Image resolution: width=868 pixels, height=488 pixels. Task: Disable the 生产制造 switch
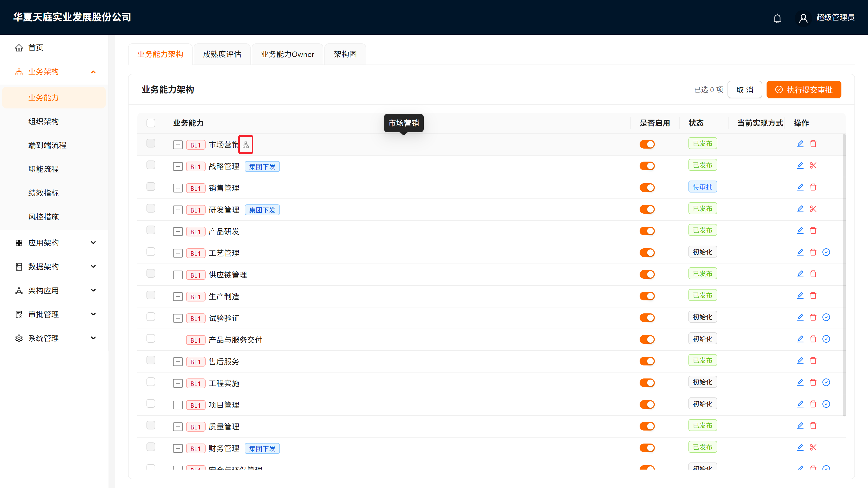[647, 296]
